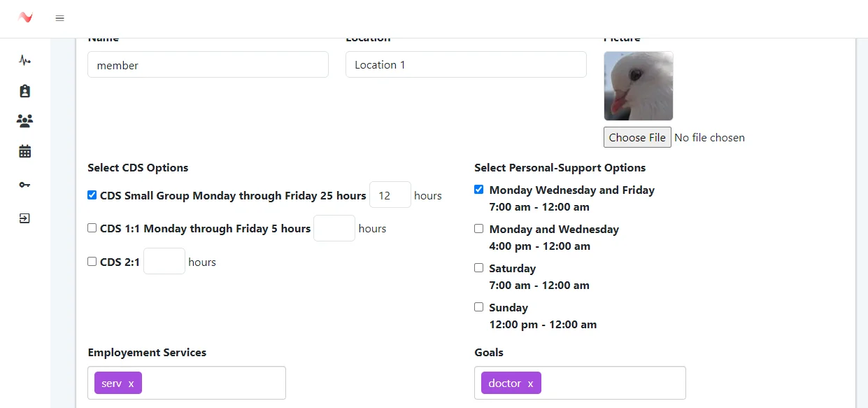Uncheck CDS Small Group Monday through Friday
The width and height of the screenshot is (868, 408).
click(92, 195)
